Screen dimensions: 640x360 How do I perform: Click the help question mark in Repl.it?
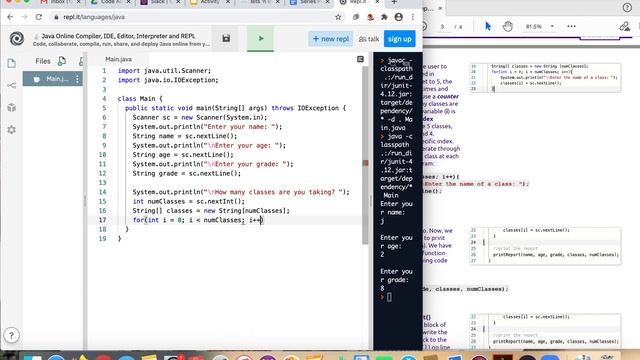coord(11,336)
